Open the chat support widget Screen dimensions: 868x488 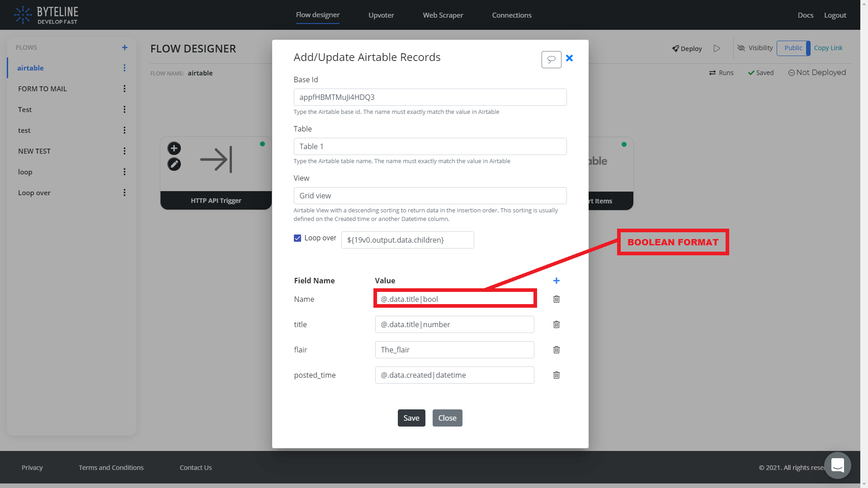pyautogui.click(x=838, y=465)
